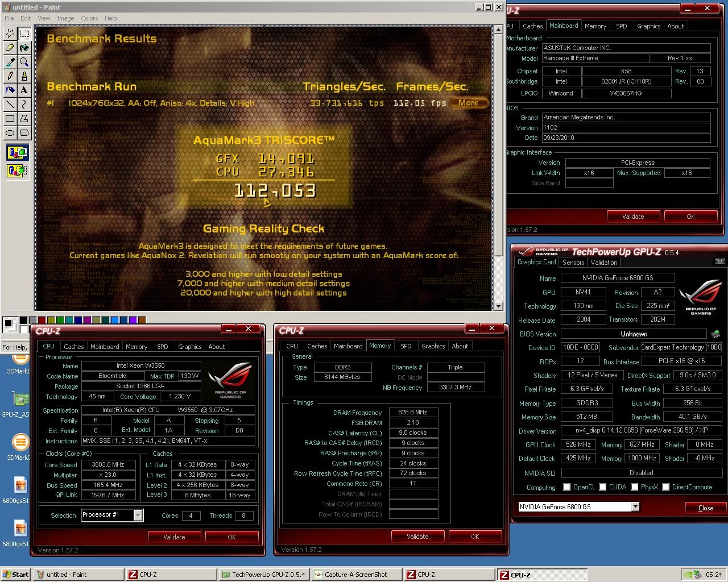Screen dimensions: 728x582
Task: Click the Rampage III Extreme model field
Action: (x=595, y=59)
